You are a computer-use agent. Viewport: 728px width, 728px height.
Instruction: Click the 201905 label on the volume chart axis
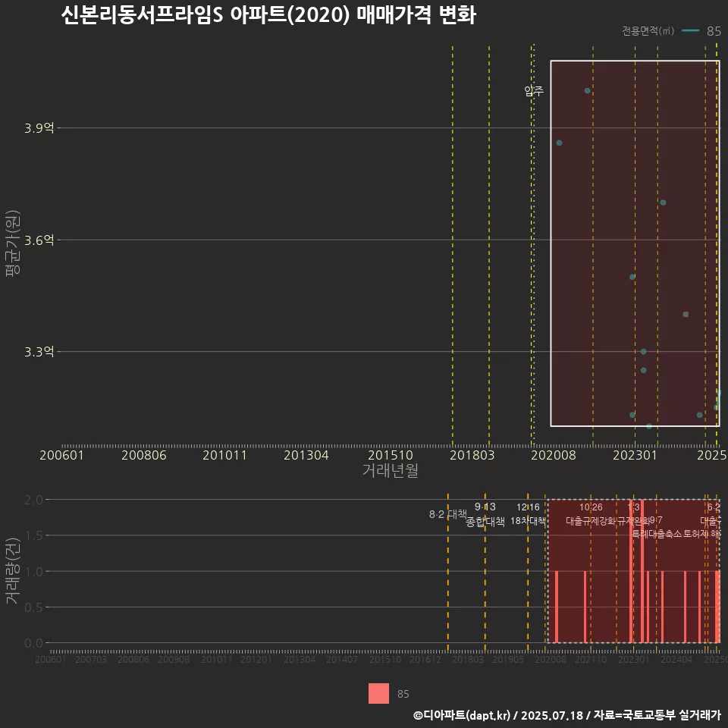point(508,659)
